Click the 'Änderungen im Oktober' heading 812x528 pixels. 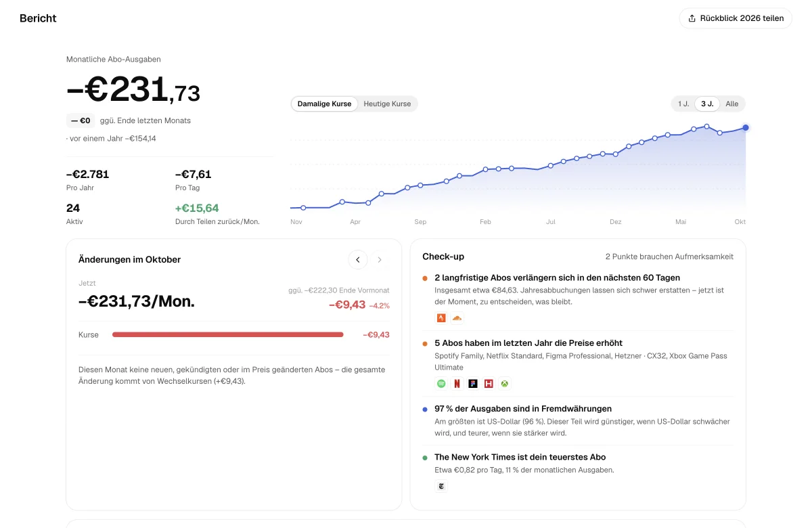(x=130, y=259)
